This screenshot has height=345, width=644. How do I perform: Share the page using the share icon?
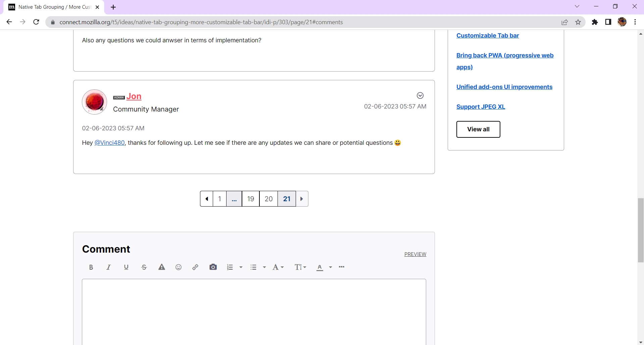click(565, 22)
